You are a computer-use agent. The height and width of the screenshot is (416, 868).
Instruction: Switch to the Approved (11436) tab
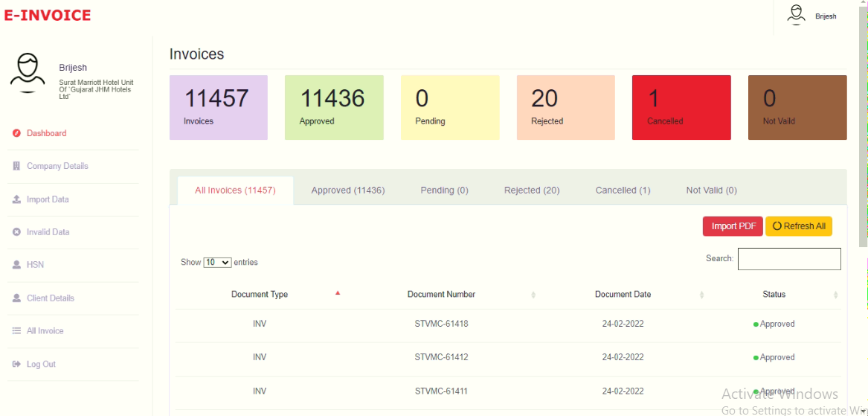pos(347,191)
